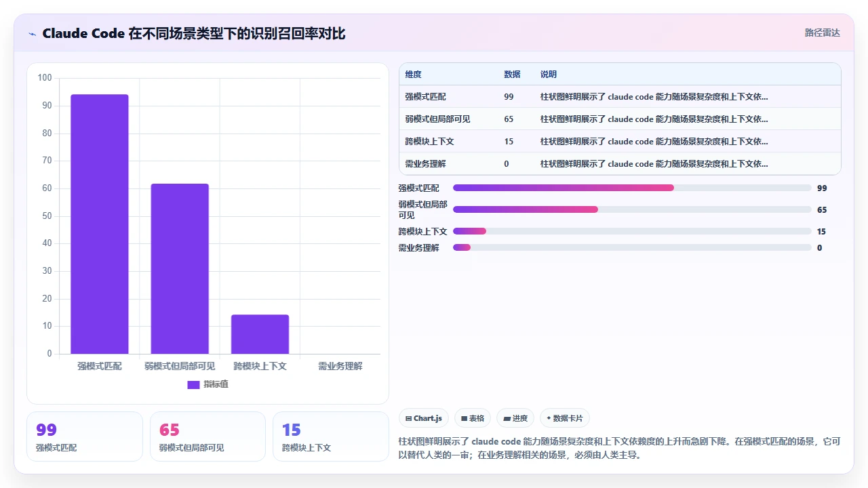Click the 15 跨模块上下文 stat card
This screenshot has height=488, width=868.
331,436
